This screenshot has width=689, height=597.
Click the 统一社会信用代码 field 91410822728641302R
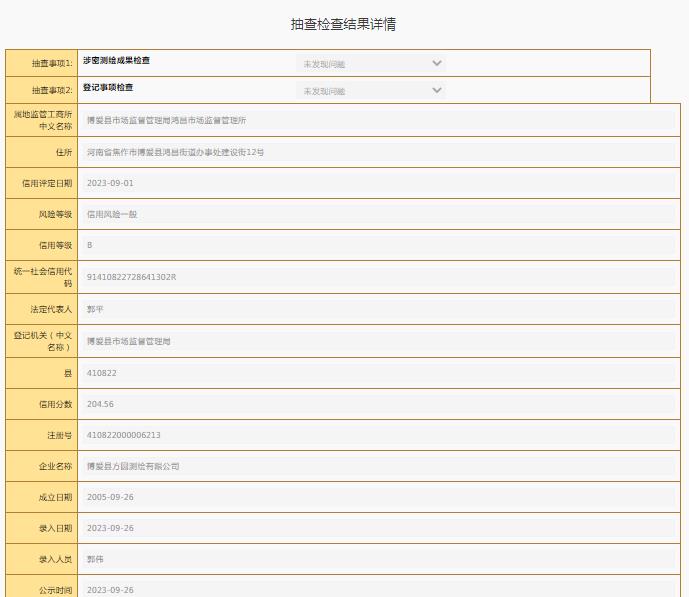pyautogui.click(x=378, y=277)
